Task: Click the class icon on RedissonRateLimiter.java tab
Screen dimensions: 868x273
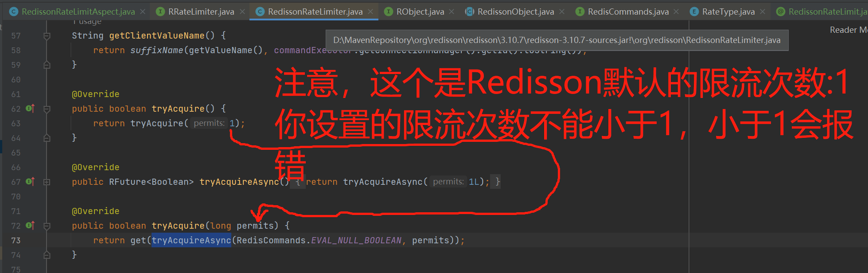Action: [x=260, y=12]
